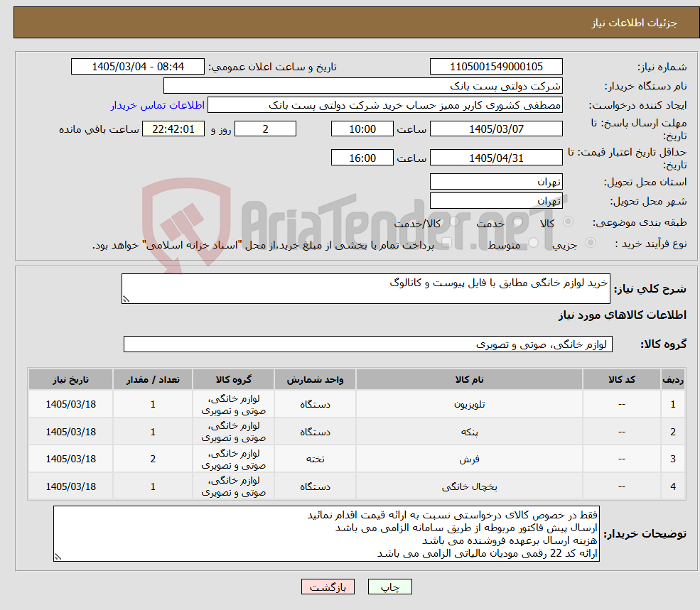Click the response deadline time 10:00 field

pos(362,129)
